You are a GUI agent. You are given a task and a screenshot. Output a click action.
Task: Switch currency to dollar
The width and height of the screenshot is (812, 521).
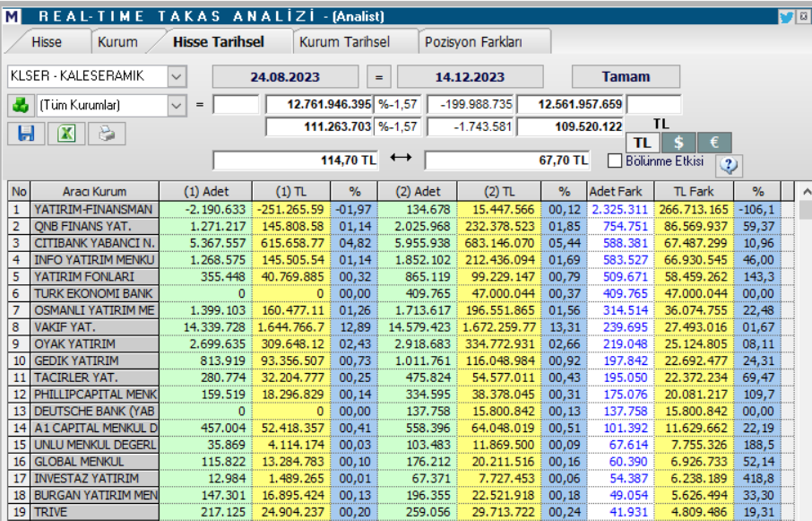click(x=678, y=143)
